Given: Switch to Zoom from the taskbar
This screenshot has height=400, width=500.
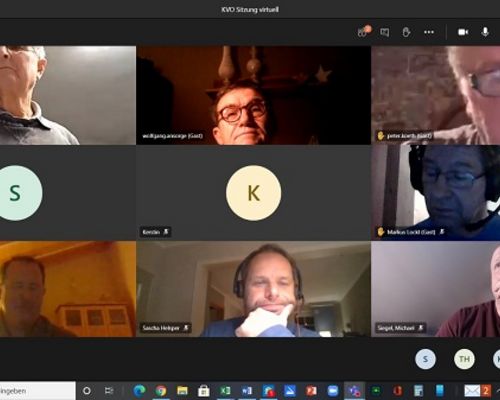Looking at the screenshot, I should [333, 391].
